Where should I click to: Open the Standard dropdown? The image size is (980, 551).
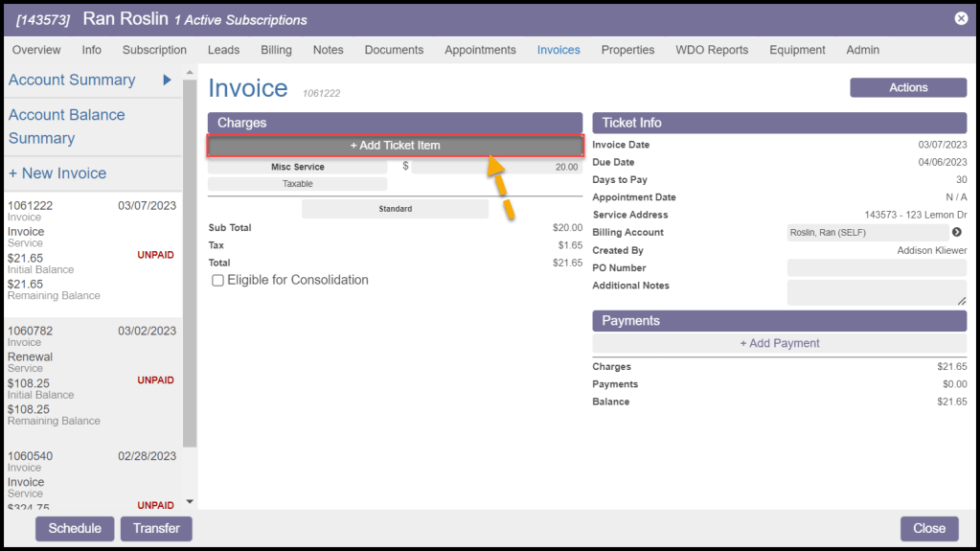(395, 209)
